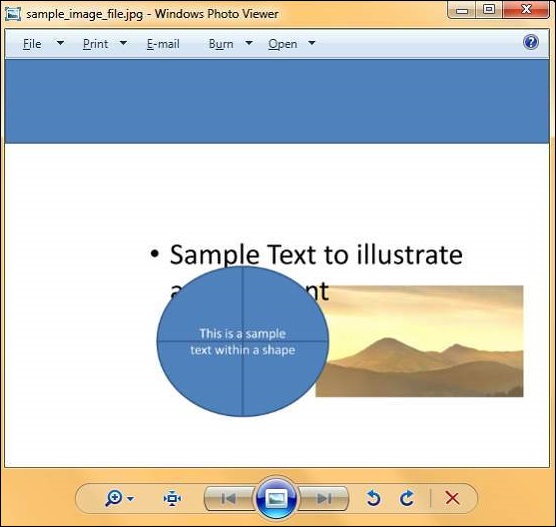Expand the Print dropdown arrow
This screenshot has height=527, width=556.
[x=123, y=43]
